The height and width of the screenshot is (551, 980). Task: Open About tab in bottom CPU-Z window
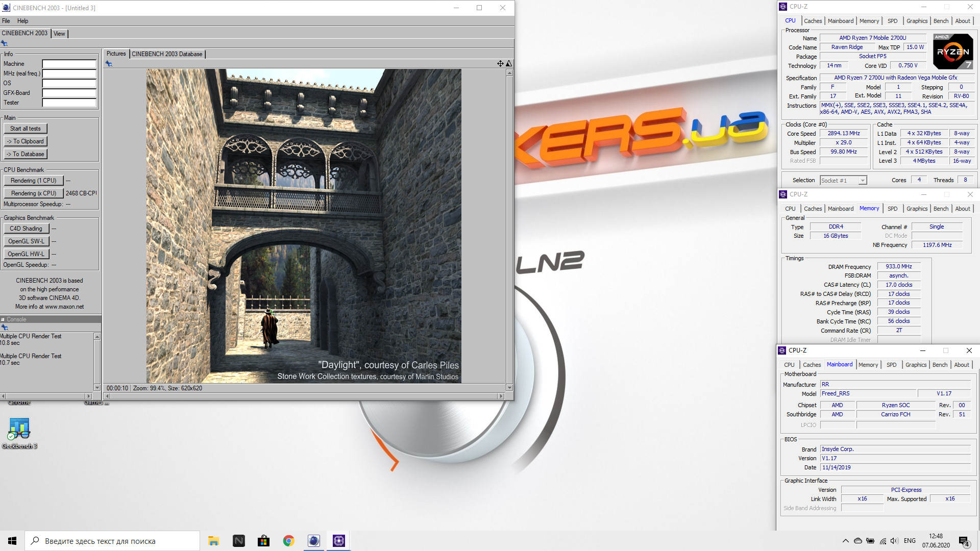(961, 365)
